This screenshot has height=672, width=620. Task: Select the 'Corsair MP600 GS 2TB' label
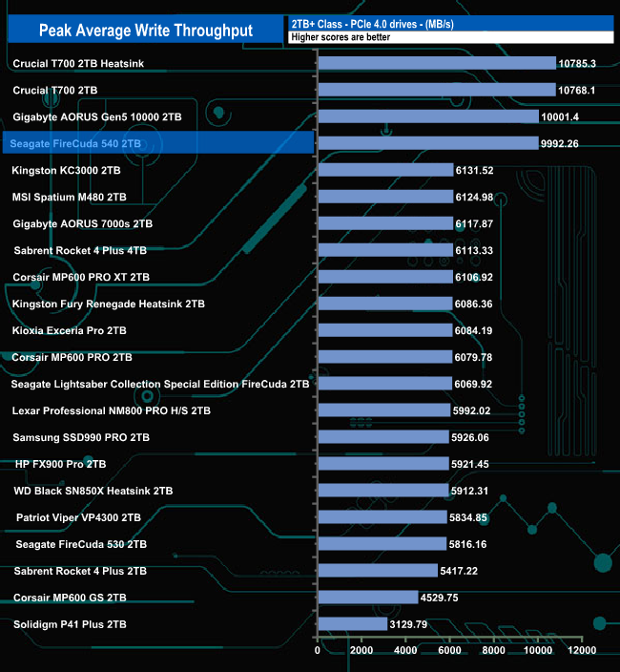[70, 598]
